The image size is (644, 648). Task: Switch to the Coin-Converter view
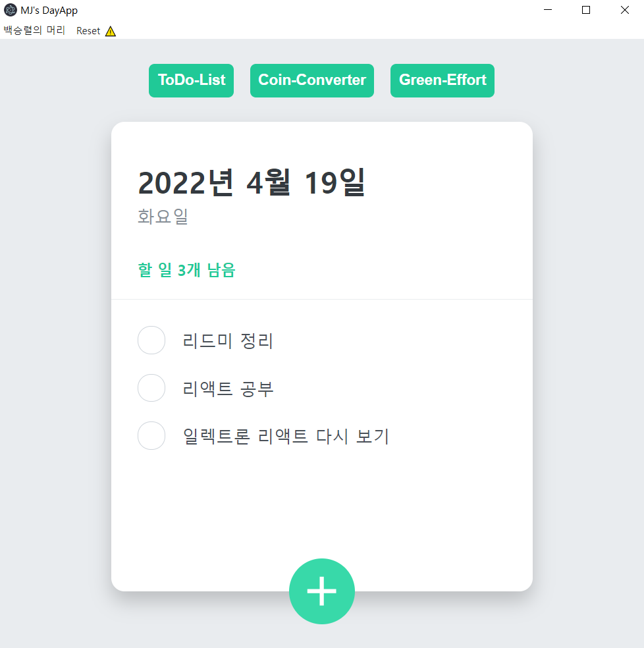click(311, 80)
